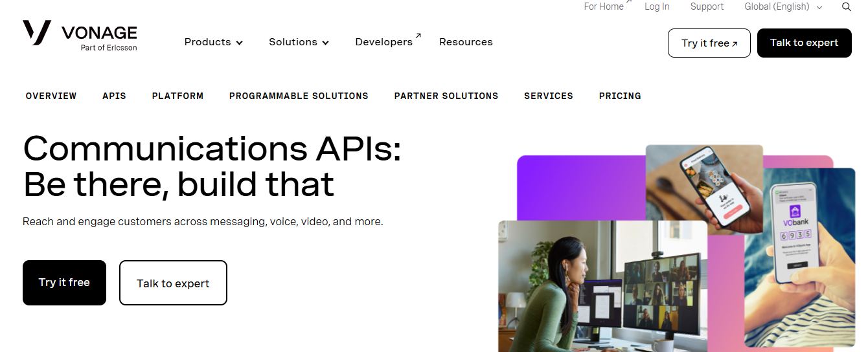
Task: Select the SERVICES tab
Action: [549, 96]
